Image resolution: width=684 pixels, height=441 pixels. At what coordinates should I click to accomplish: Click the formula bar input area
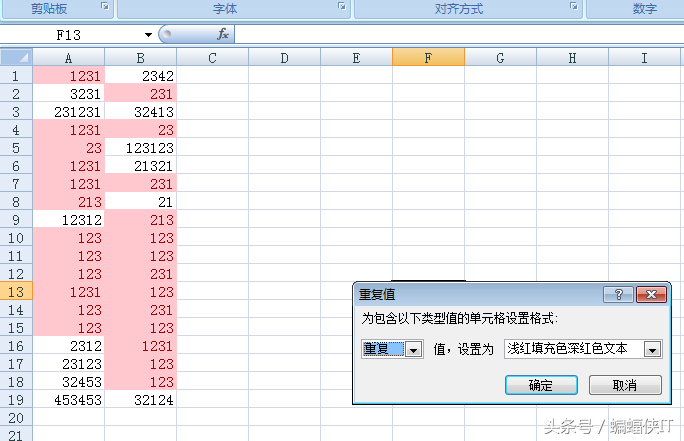[459, 34]
